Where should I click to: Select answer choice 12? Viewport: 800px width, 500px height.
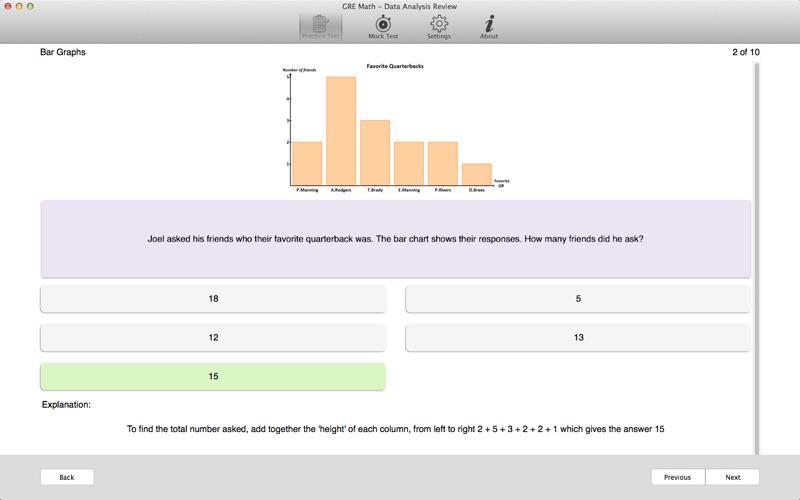213,337
